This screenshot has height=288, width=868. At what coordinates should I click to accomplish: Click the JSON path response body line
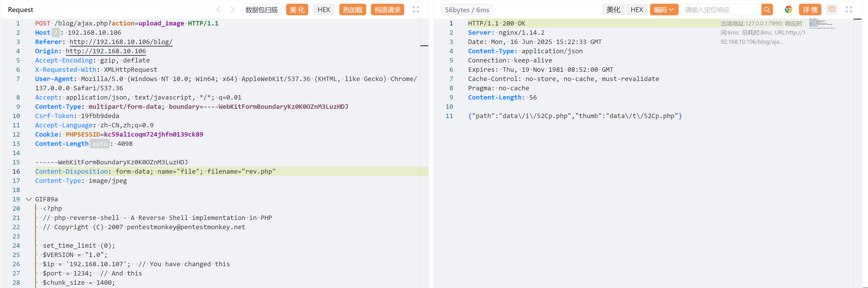click(575, 116)
